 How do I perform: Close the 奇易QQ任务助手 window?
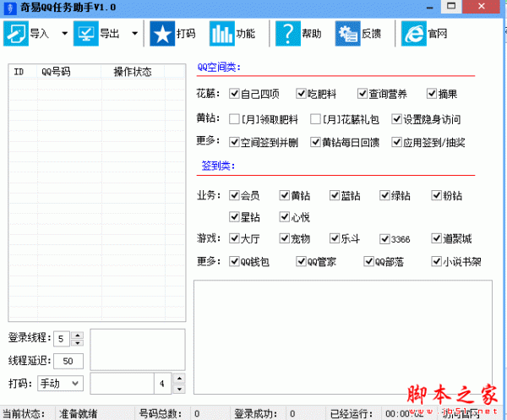point(482,6)
